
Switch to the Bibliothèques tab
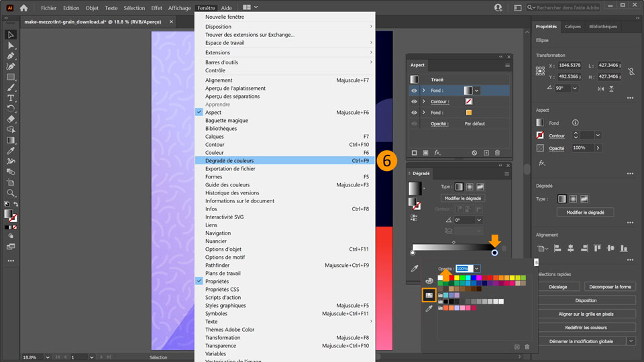tap(603, 27)
